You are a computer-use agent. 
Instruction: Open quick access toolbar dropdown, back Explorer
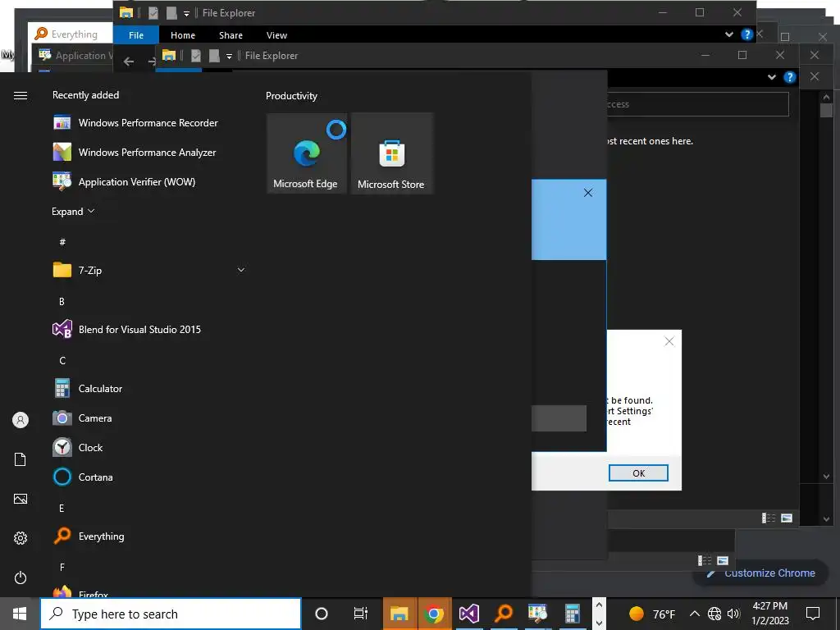click(x=186, y=14)
